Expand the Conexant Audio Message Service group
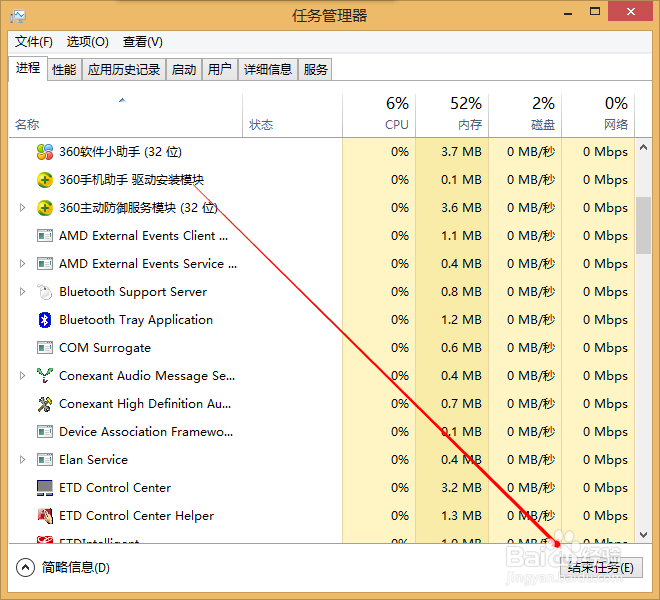Image resolution: width=660 pixels, height=600 pixels. pos(23,376)
